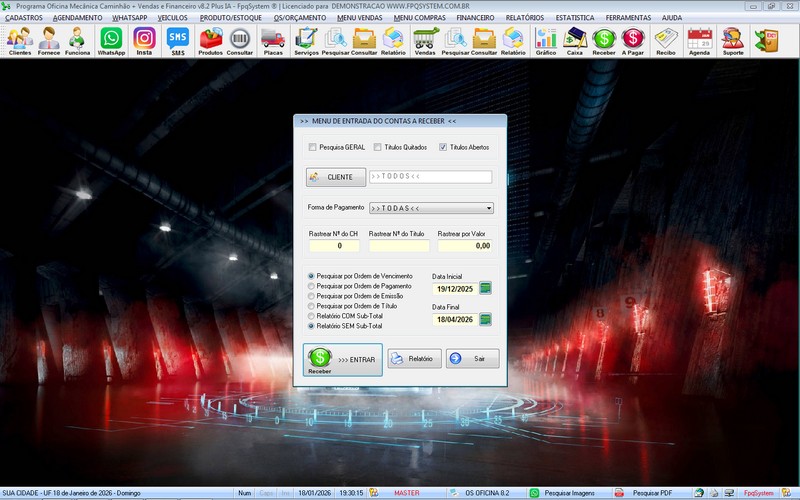Click the Placas truck icon
The width and height of the screenshot is (800, 500).
(x=272, y=40)
